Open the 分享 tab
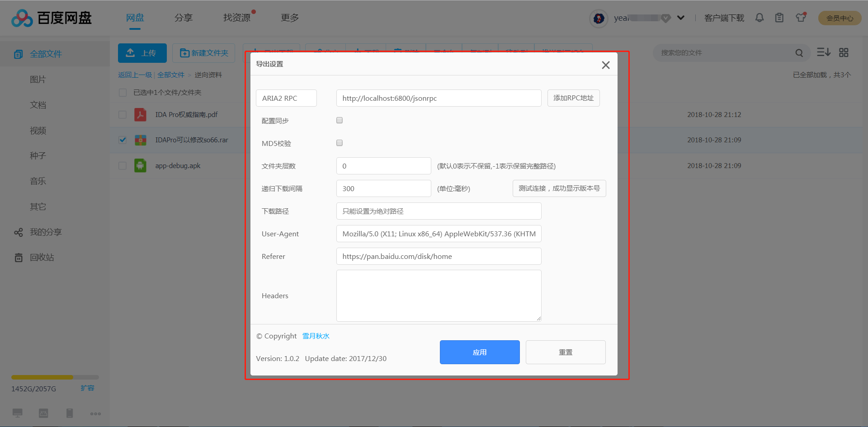The height and width of the screenshot is (427, 868). [x=184, y=18]
